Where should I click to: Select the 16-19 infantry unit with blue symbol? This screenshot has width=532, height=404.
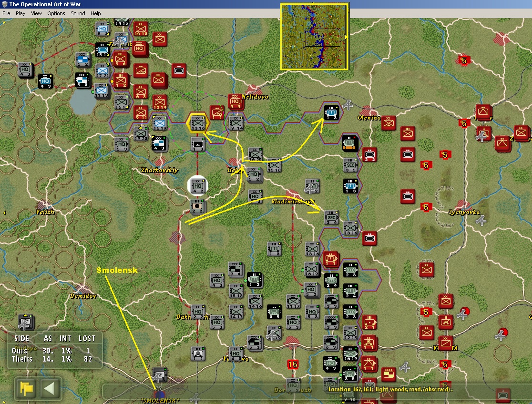pyautogui.click(x=160, y=123)
